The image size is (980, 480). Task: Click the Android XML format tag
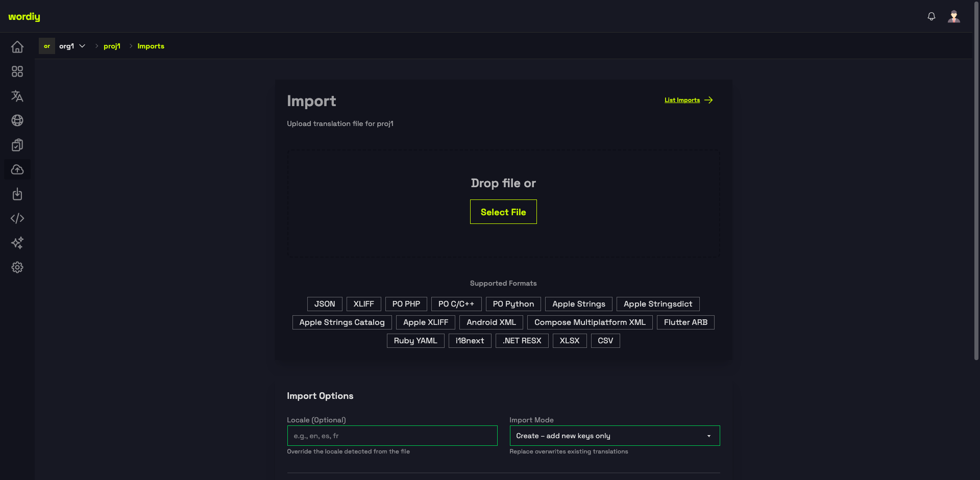[491, 322]
